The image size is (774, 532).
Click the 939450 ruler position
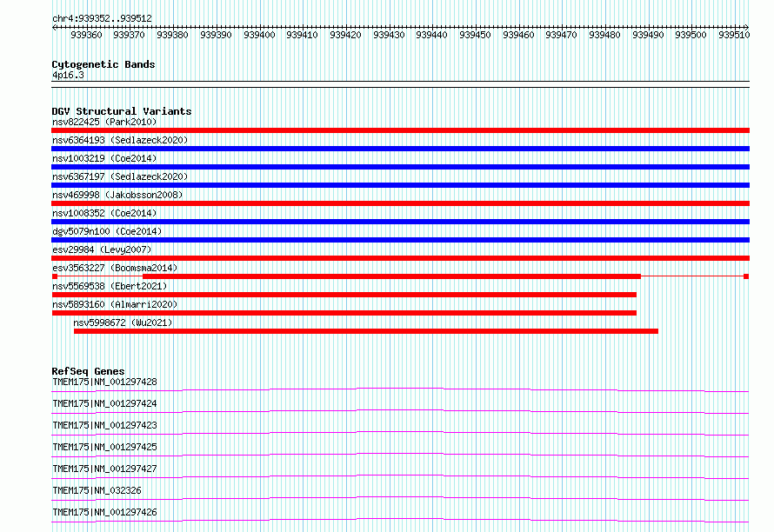[x=475, y=35]
